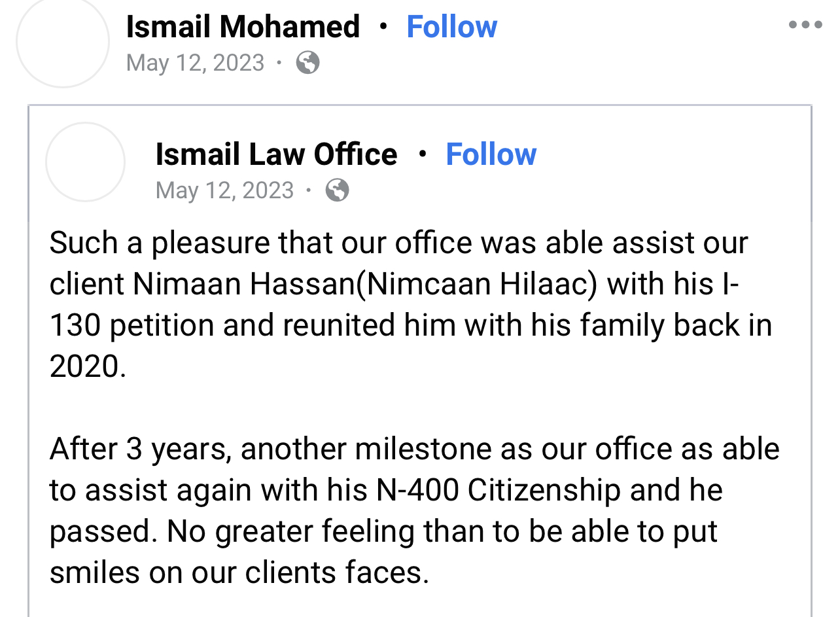The image size is (840, 617).
Task: Click the paragraph starting 'Such a pleasure'
Action: [411, 304]
